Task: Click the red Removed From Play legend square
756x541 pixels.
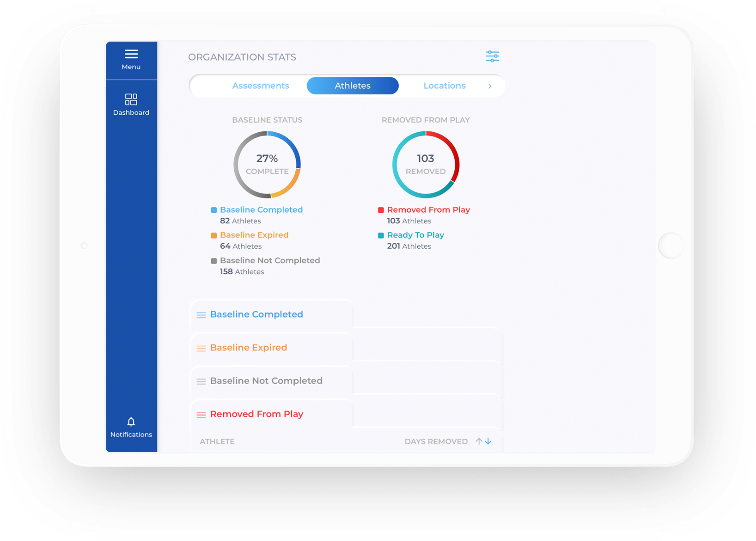Action: pyautogui.click(x=381, y=210)
